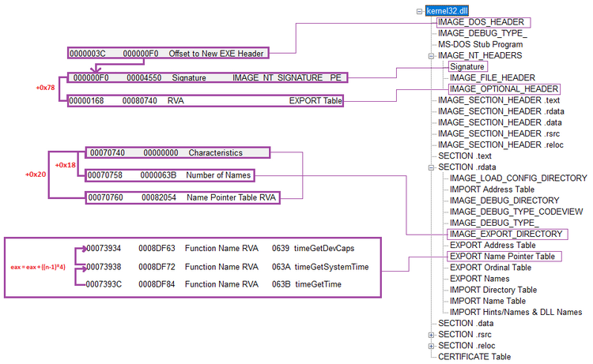This screenshot has width=593, height=364.
Task: Open the IMAGE_NT_HEADERS tree item
Action: pos(480,55)
